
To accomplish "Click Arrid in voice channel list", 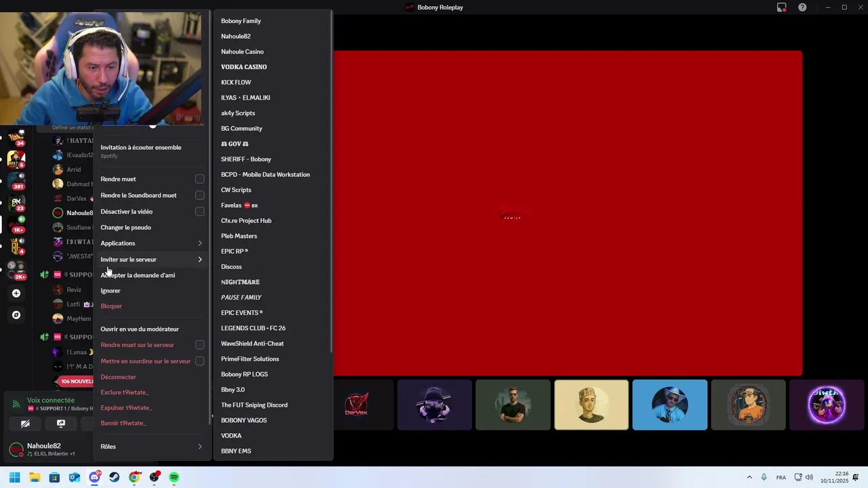I will [74, 169].
